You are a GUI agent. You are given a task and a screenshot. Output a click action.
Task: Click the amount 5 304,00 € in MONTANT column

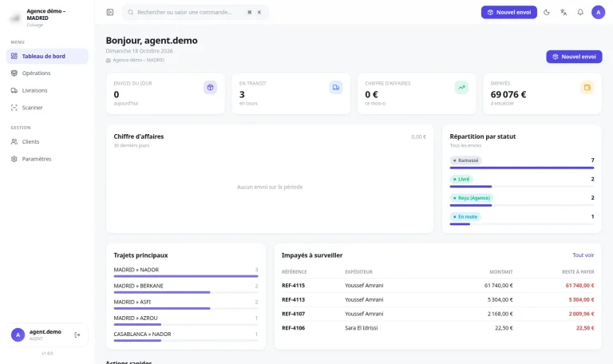pyautogui.click(x=500, y=299)
